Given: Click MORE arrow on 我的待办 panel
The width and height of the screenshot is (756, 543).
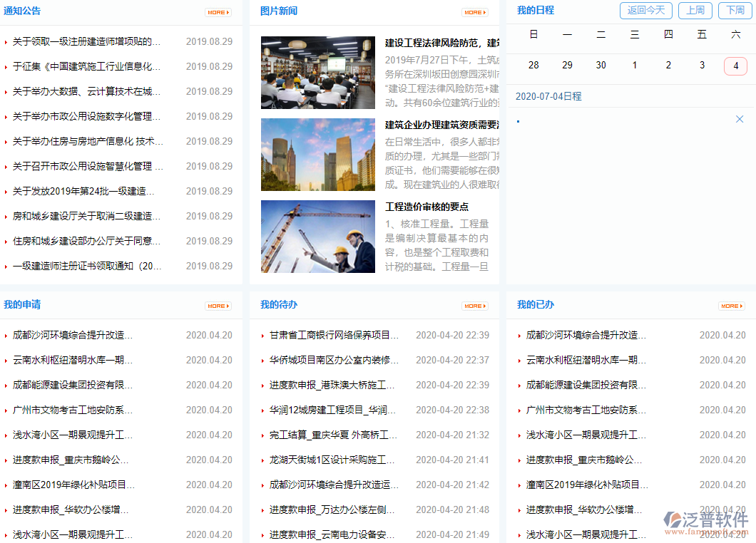Looking at the screenshot, I should click(x=475, y=305).
